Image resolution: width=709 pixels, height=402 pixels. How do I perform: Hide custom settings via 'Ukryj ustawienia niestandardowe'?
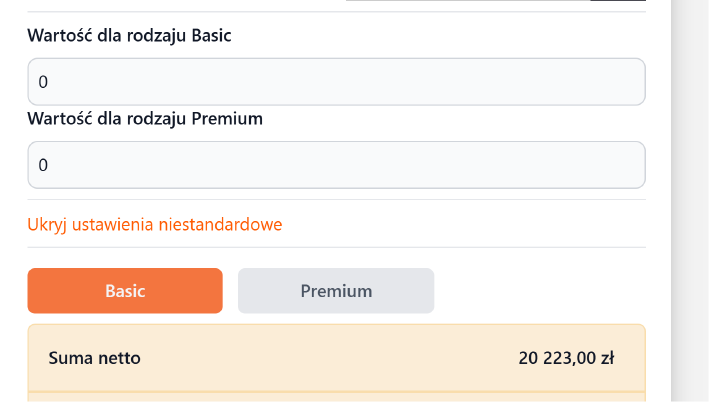[x=155, y=224]
